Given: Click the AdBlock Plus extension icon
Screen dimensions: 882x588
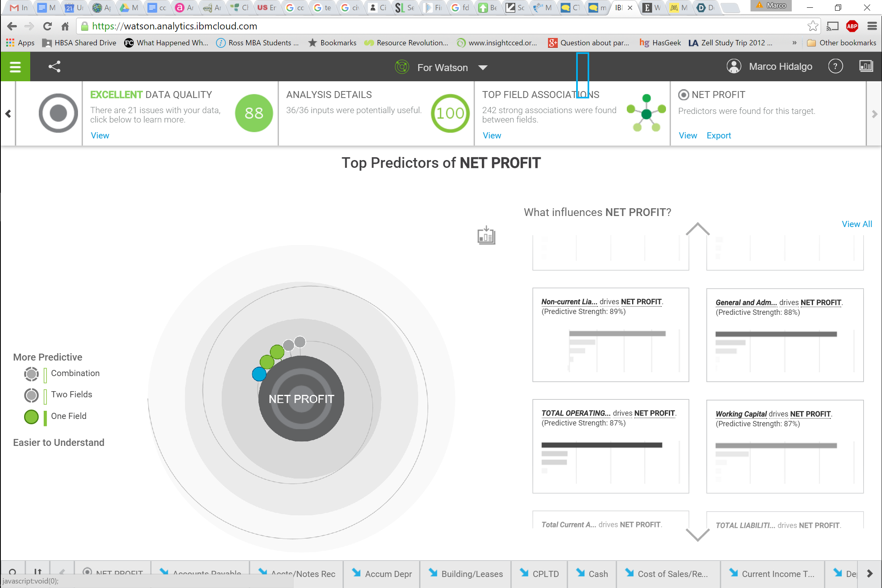Looking at the screenshot, I should 852,27.
